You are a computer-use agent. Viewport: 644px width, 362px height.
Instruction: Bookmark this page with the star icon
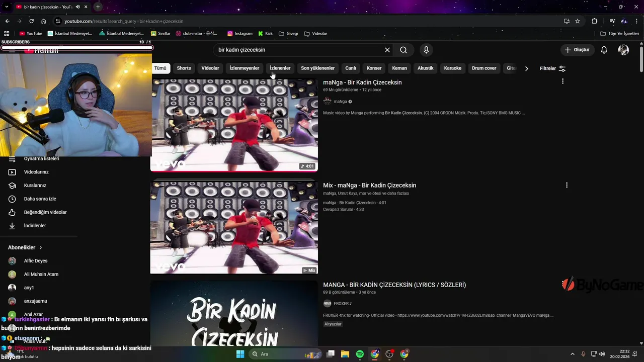578,21
